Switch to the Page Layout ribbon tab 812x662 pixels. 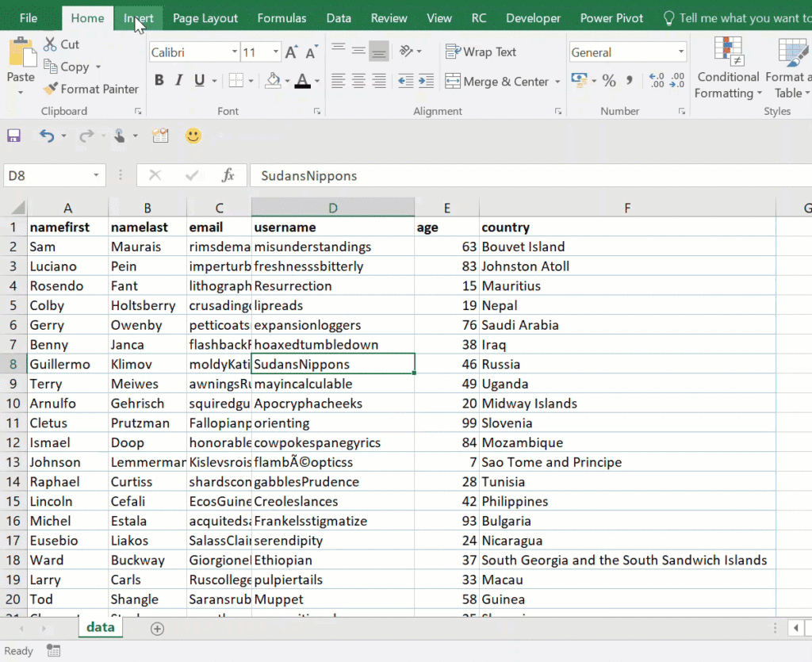pyautogui.click(x=205, y=17)
